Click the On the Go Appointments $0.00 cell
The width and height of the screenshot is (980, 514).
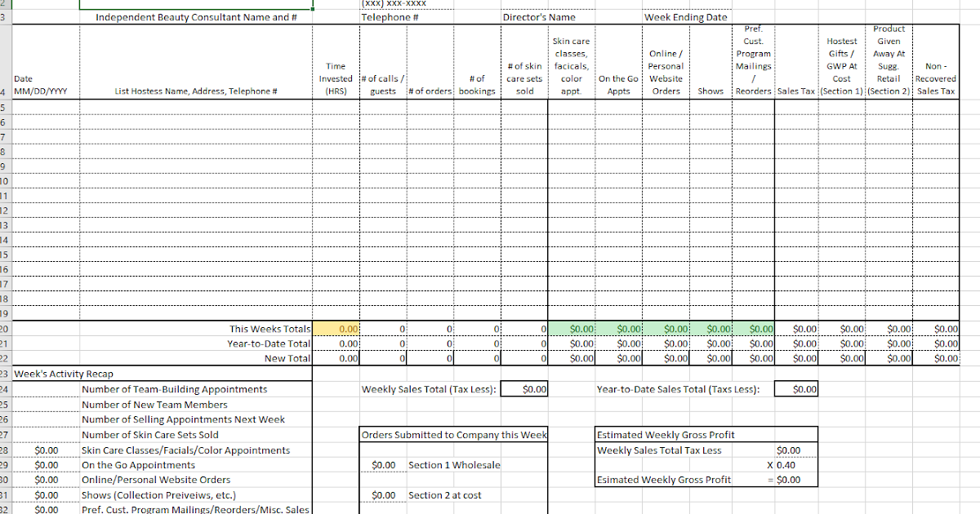click(x=45, y=464)
